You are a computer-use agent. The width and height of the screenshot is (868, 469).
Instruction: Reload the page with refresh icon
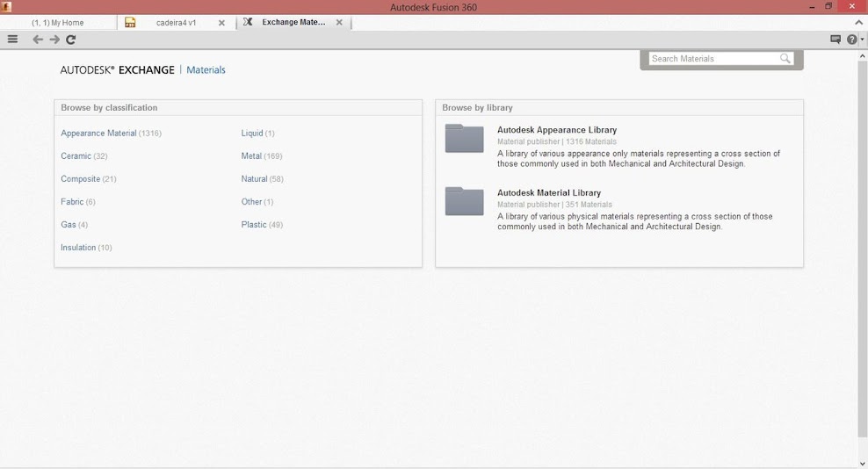[x=71, y=40]
